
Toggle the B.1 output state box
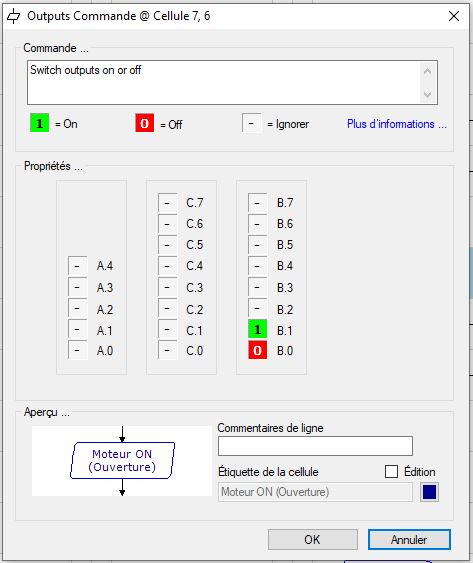[x=257, y=329]
